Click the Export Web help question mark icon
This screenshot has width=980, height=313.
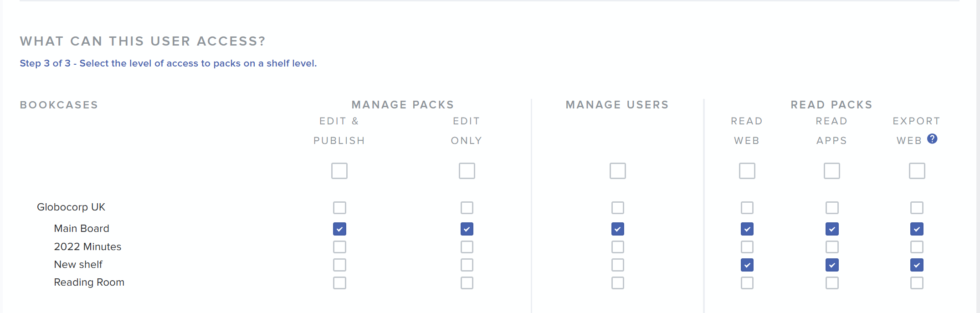932,139
